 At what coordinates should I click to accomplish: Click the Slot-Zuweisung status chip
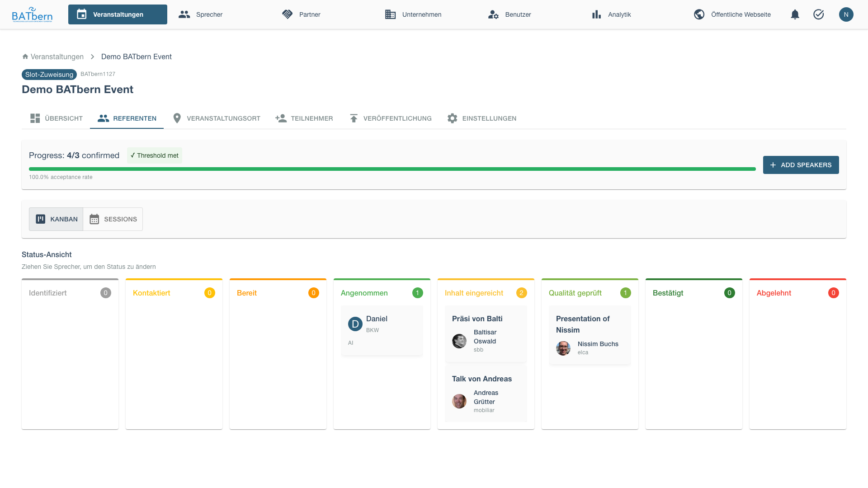pyautogui.click(x=49, y=75)
